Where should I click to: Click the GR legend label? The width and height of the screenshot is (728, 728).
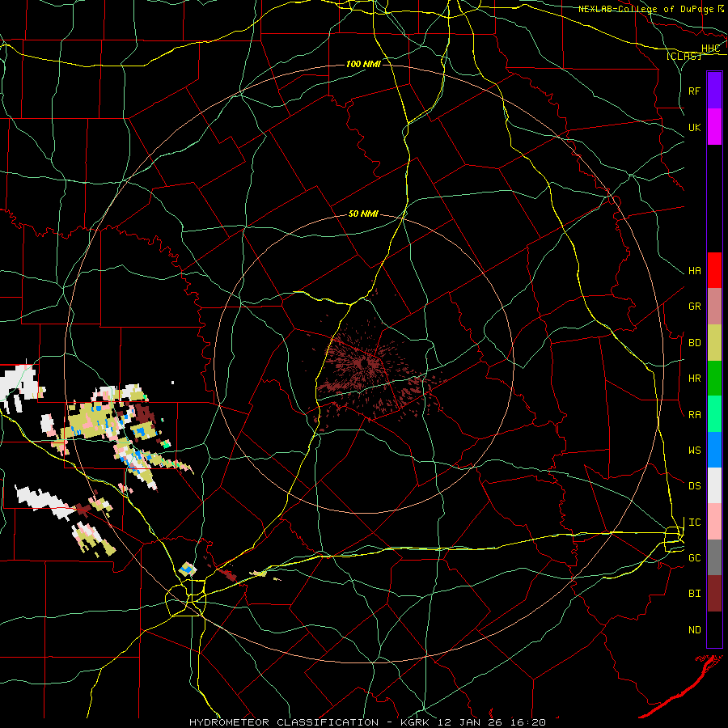pyautogui.click(x=694, y=307)
